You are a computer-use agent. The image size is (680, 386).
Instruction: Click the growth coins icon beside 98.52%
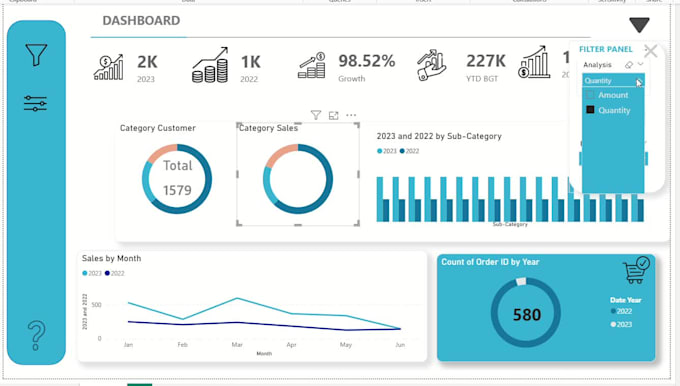[312, 65]
